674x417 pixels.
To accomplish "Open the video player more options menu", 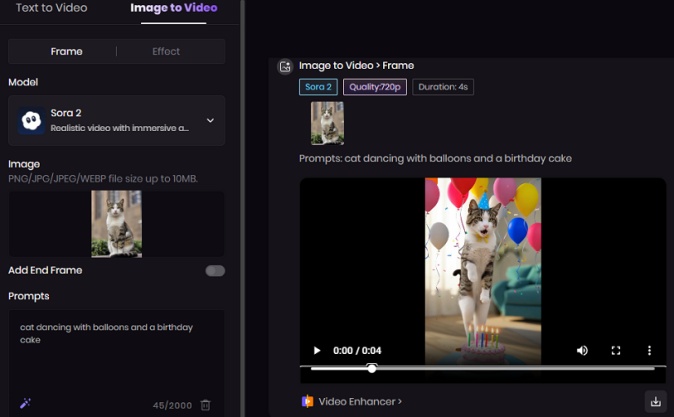I will [649, 350].
